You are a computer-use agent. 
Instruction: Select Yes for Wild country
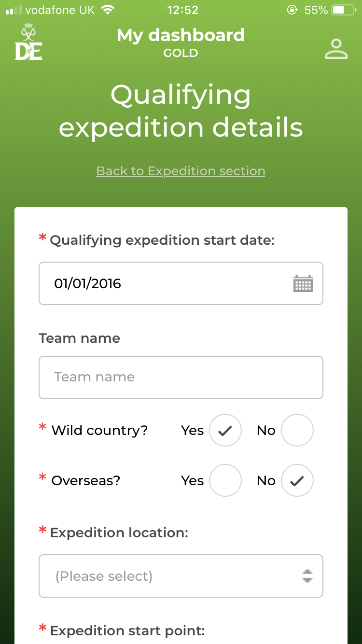click(x=225, y=430)
